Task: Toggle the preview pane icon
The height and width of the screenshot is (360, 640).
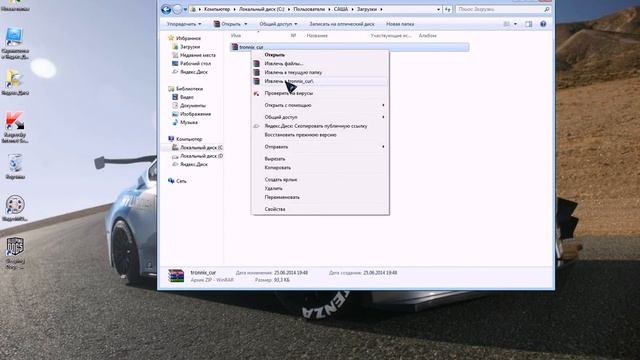Action: (529, 24)
